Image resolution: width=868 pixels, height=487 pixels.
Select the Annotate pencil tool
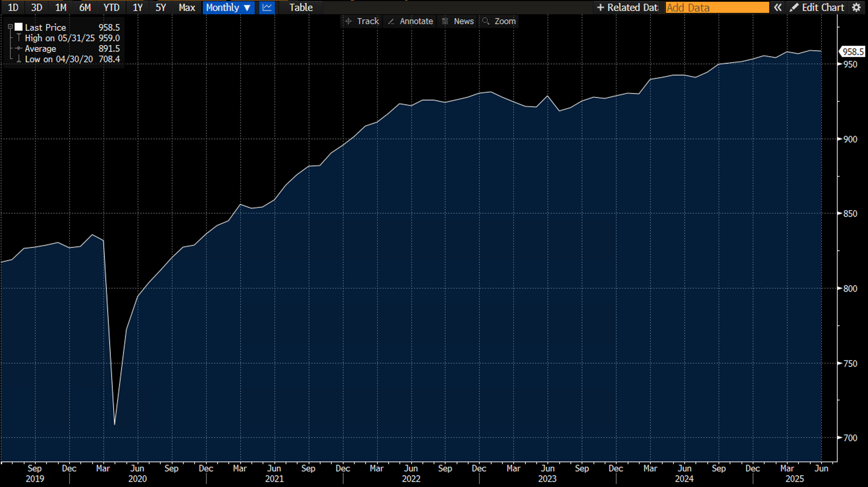pyautogui.click(x=410, y=21)
